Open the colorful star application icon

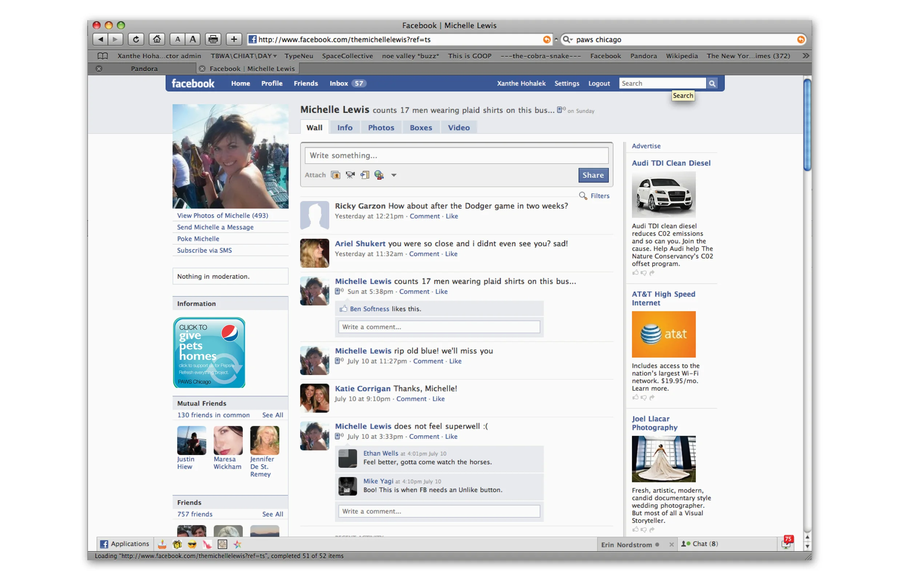coord(237,545)
